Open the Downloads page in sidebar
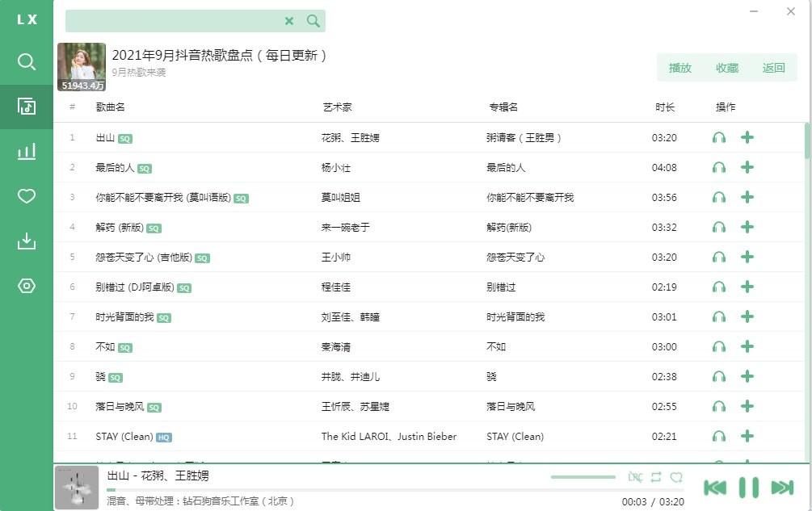Screen dimensions: 812x511 click(27, 241)
